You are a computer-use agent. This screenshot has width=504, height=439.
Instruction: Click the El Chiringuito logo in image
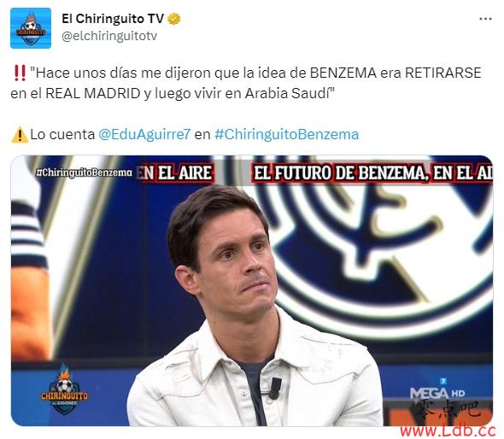coord(64,389)
